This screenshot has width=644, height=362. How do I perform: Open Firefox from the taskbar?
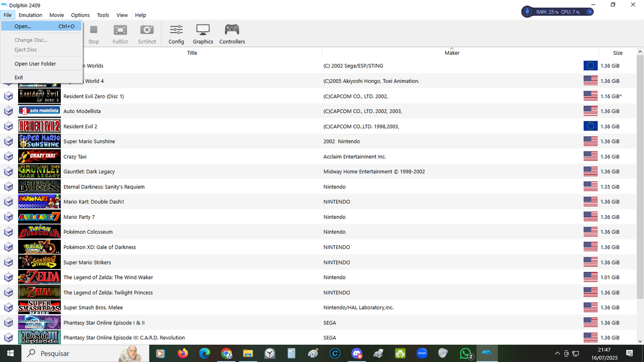click(183, 353)
